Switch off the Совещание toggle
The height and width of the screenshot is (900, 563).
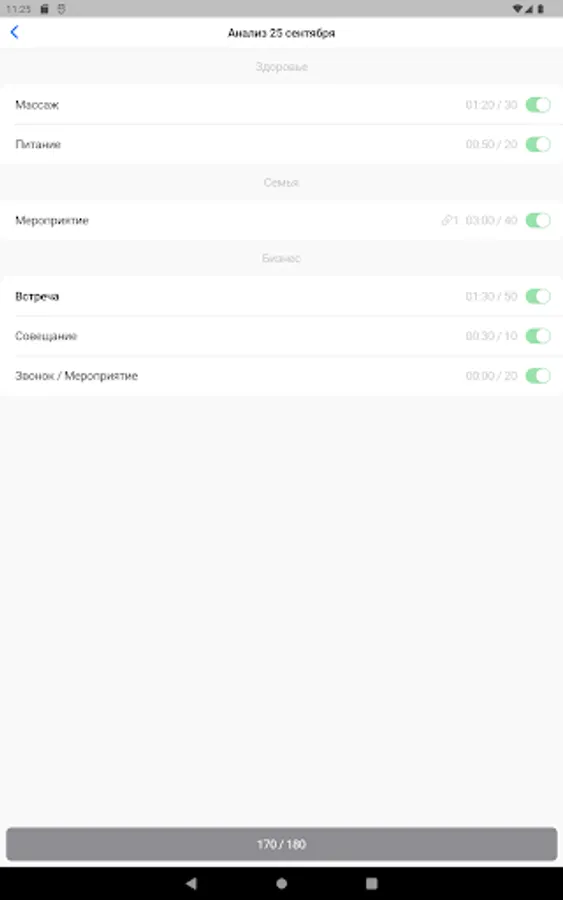coord(538,336)
